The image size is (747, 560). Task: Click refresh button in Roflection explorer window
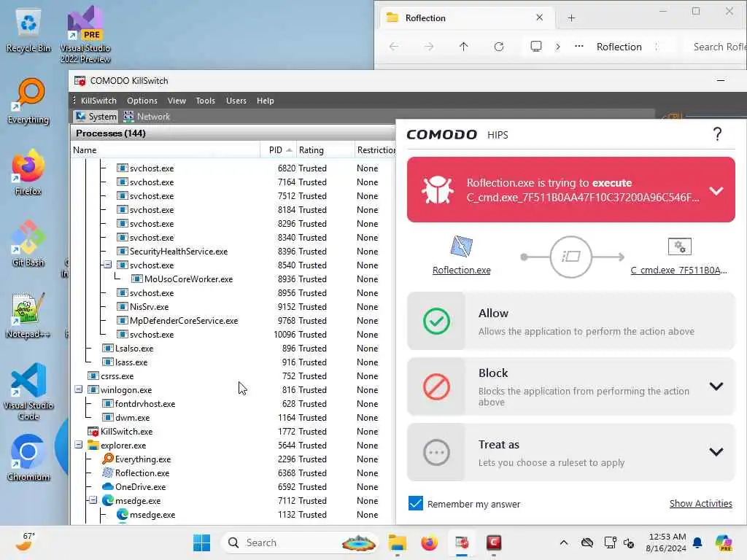(x=499, y=47)
